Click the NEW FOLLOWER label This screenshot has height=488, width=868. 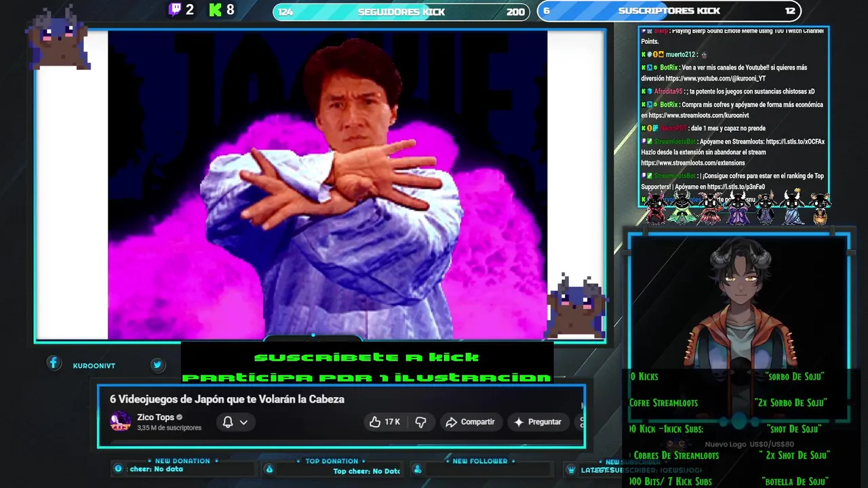[480, 461]
